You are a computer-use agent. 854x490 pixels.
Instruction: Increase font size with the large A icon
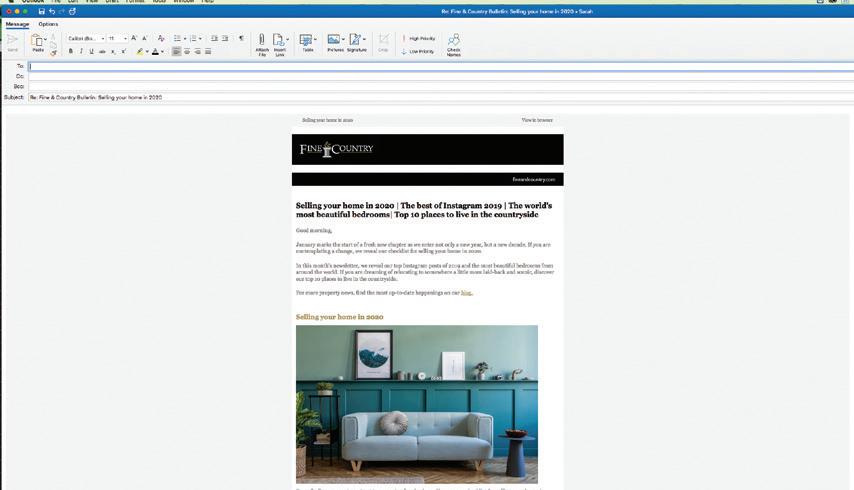(134, 38)
